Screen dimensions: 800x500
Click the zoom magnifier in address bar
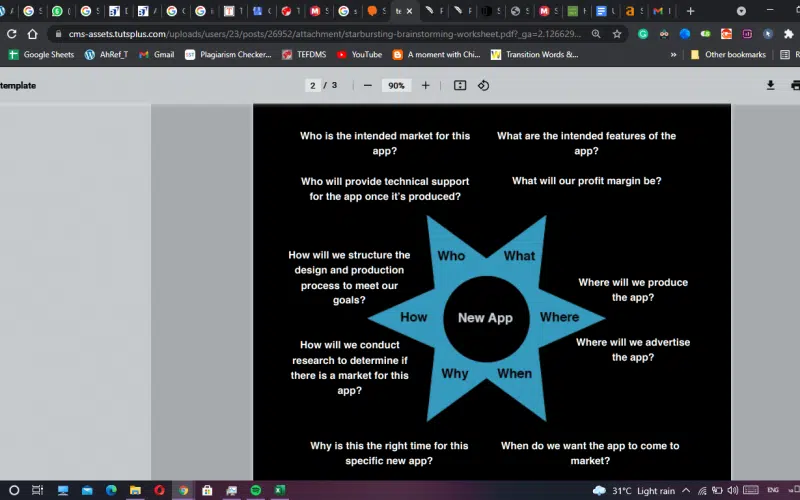click(596, 34)
